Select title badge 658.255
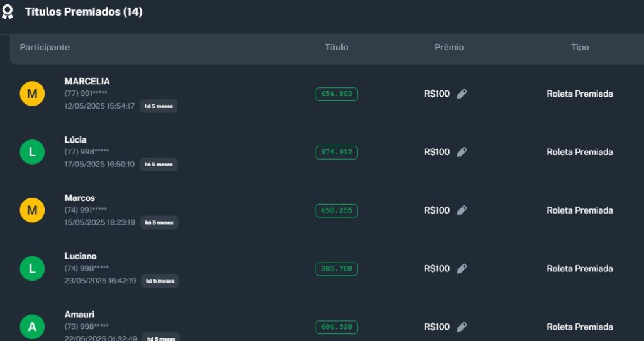Viewport: 644px width, 341px height. (336, 210)
